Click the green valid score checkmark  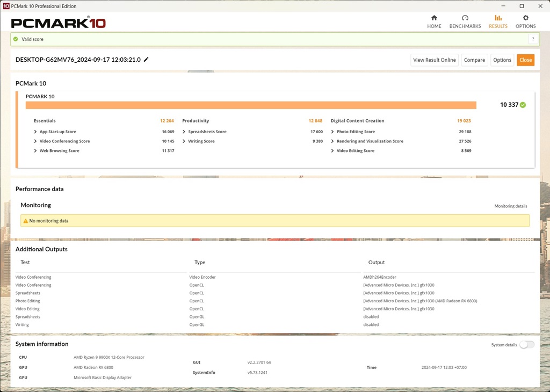[16, 39]
